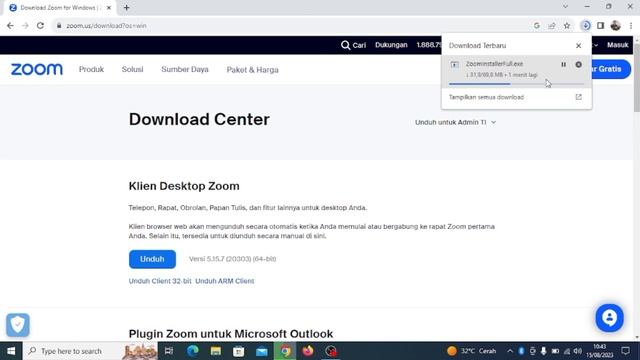Click the Chrome downloads toolbar icon
The image size is (640, 360).
586,26
